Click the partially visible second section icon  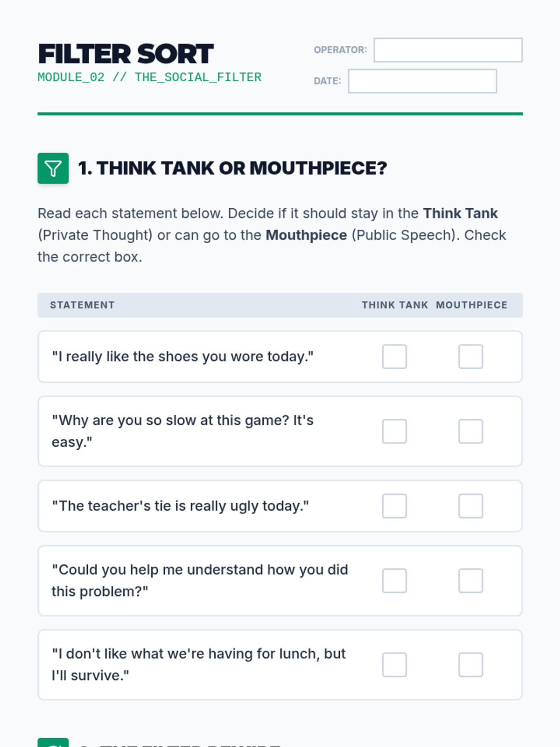pyautogui.click(x=53, y=742)
